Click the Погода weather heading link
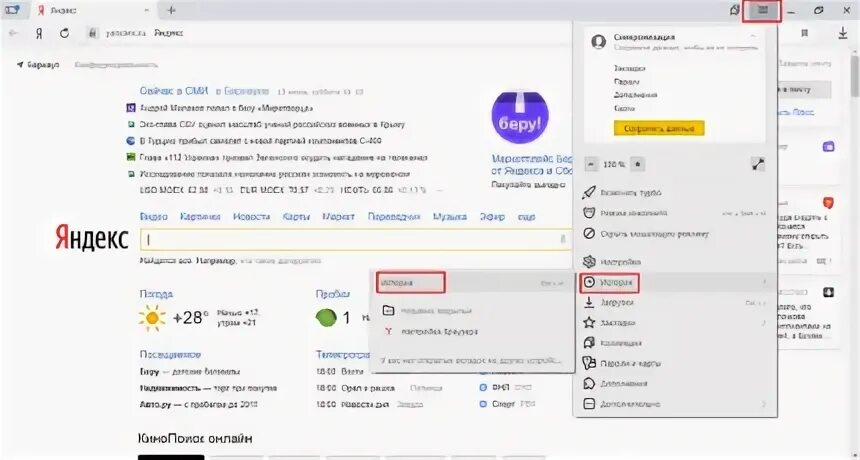The width and height of the screenshot is (860, 460). [156, 294]
